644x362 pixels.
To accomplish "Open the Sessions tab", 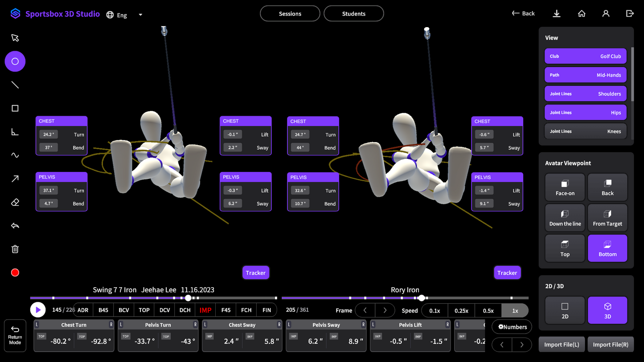I will point(290,14).
